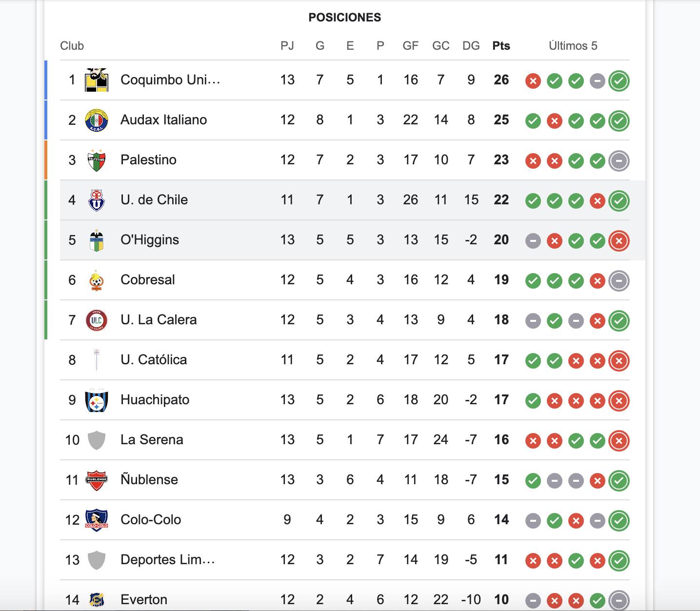The width and height of the screenshot is (700, 611).
Task: Click La Serena's gray placeholder shield
Action: click(97, 440)
